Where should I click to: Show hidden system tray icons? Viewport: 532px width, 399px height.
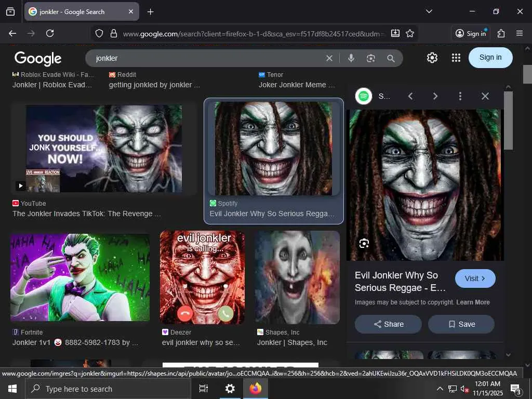pyautogui.click(x=440, y=389)
